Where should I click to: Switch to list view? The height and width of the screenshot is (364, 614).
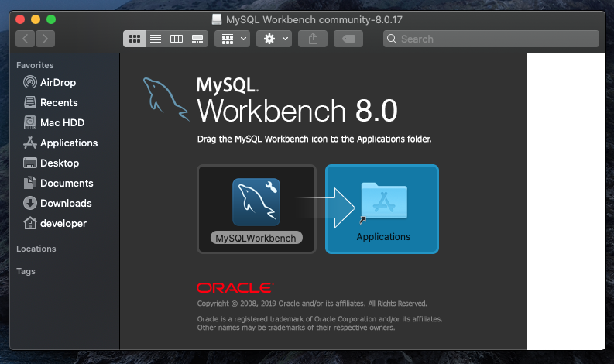point(156,39)
